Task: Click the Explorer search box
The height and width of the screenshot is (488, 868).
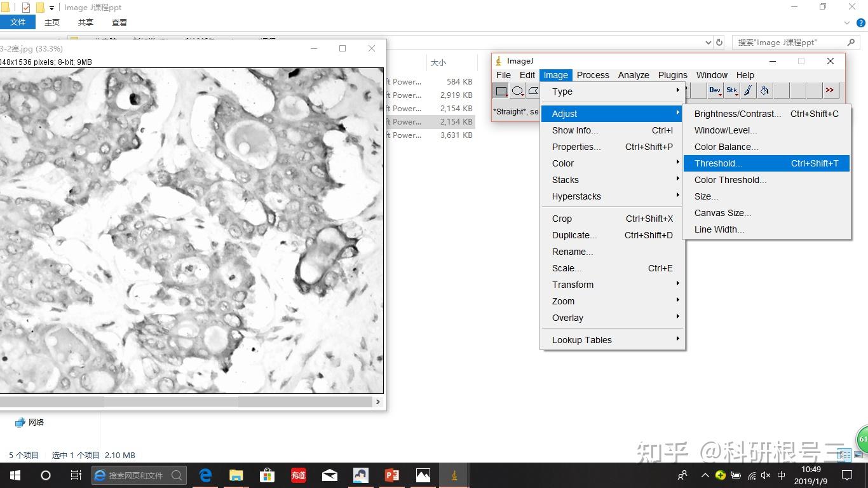Action: (x=794, y=43)
